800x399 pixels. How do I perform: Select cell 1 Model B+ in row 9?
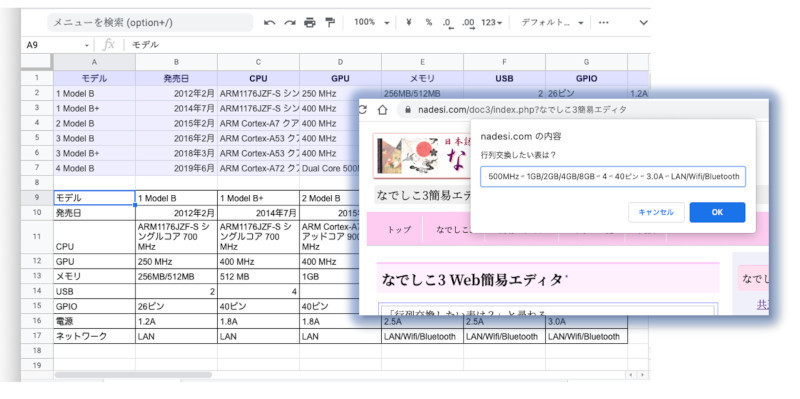click(258, 198)
